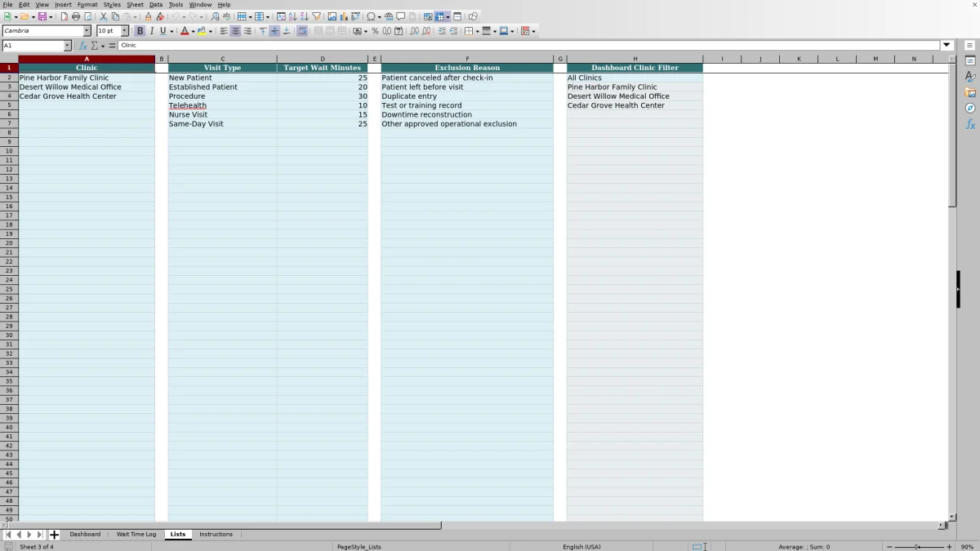The width and height of the screenshot is (980, 551).
Task: Expand the formula bar dropdown arrow
Action: (947, 46)
